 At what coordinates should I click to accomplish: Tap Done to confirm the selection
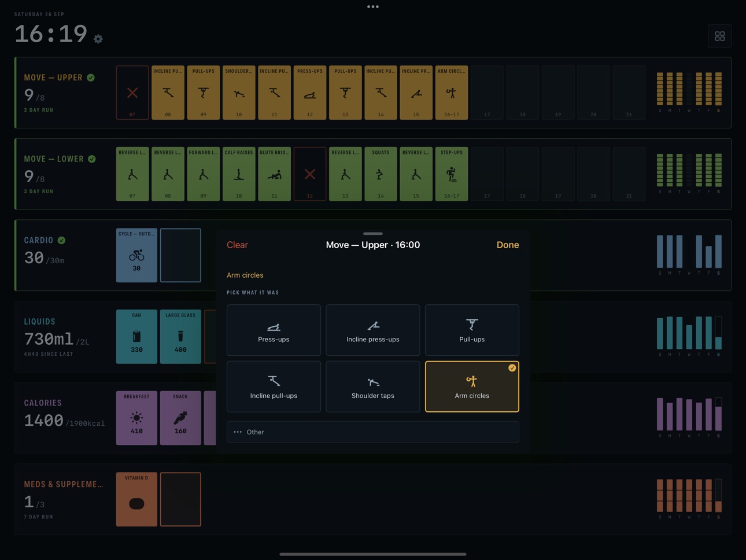pyautogui.click(x=508, y=245)
